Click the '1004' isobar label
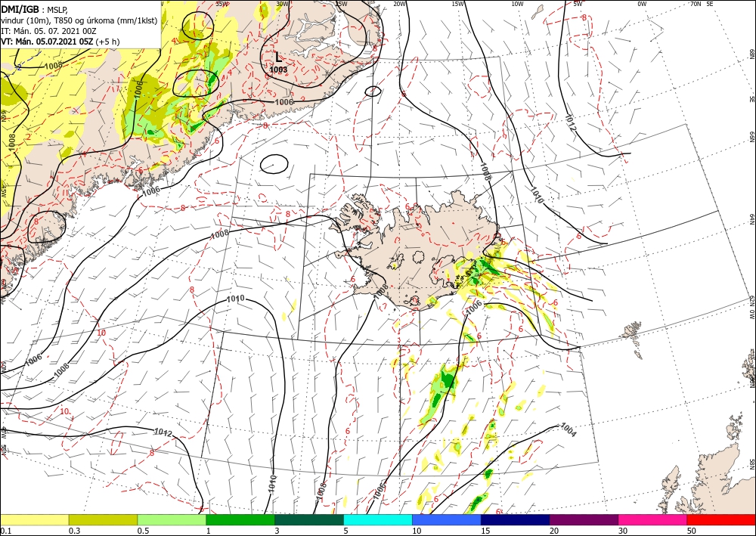This screenshot has height=536, width=756. click(569, 430)
